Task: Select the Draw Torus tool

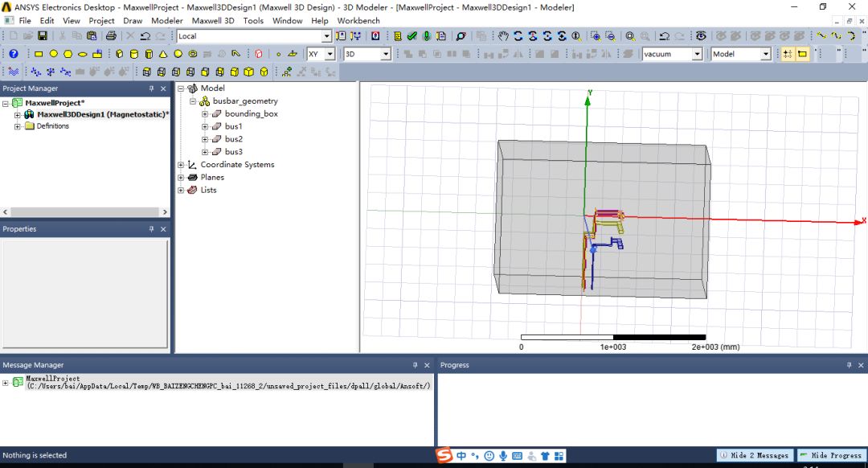Action: pyautogui.click(x=193, y=54)
